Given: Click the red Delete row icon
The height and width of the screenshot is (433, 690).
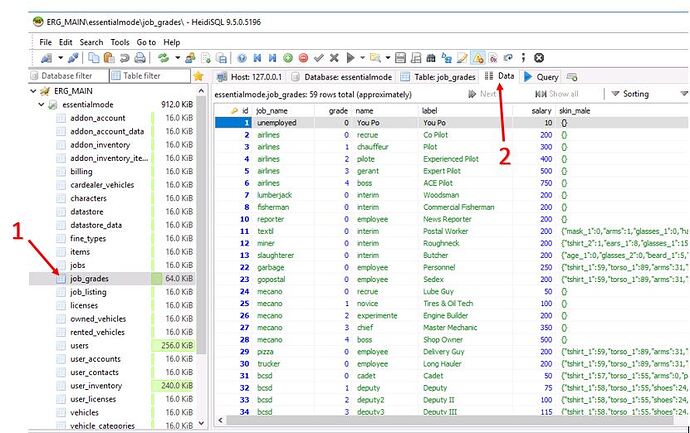Looking at the screenshot, I should point(303,58).
